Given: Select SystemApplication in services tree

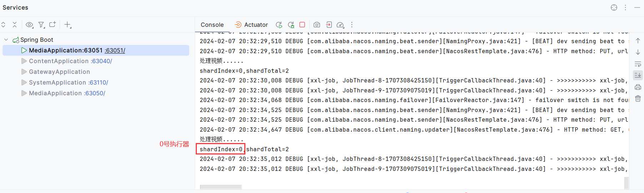Looking at the screenshot, I should click(x=58, y=82).
